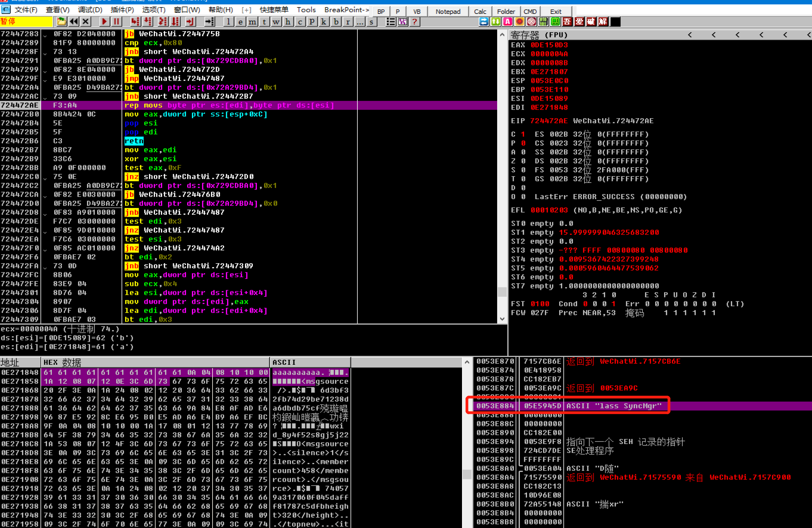Click fourth < arrow in registers header

tap(762, 35)
